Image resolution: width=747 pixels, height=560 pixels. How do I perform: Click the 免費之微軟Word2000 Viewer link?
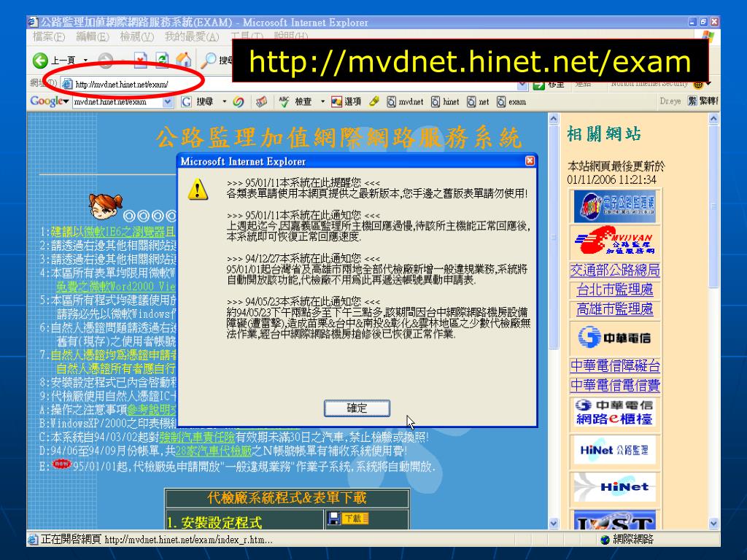(116, 287)
